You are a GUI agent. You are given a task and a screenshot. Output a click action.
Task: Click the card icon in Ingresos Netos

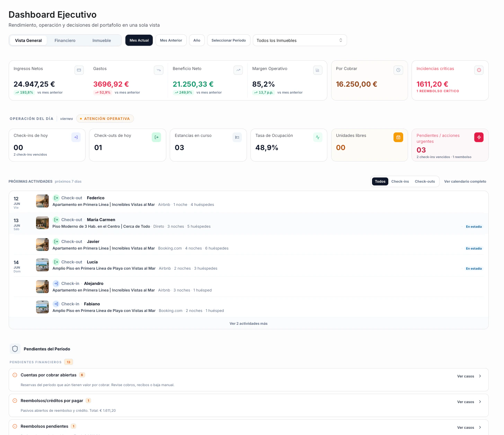point(79,70)
